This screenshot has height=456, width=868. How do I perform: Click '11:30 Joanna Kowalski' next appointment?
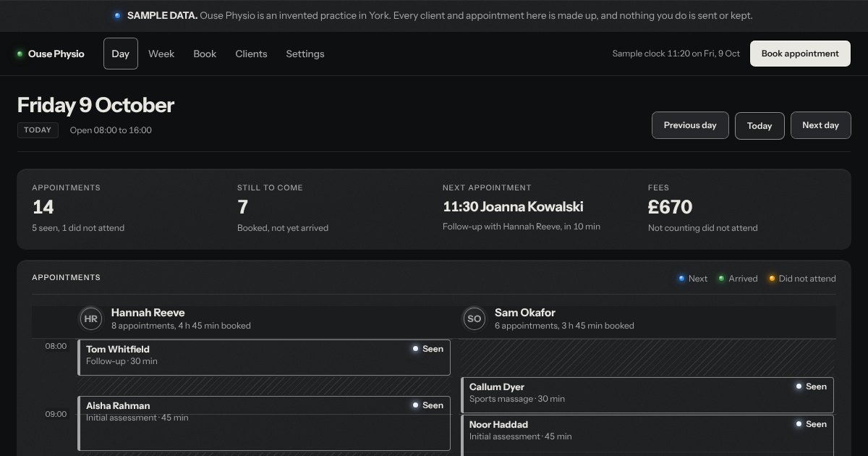tap(513, 207)
